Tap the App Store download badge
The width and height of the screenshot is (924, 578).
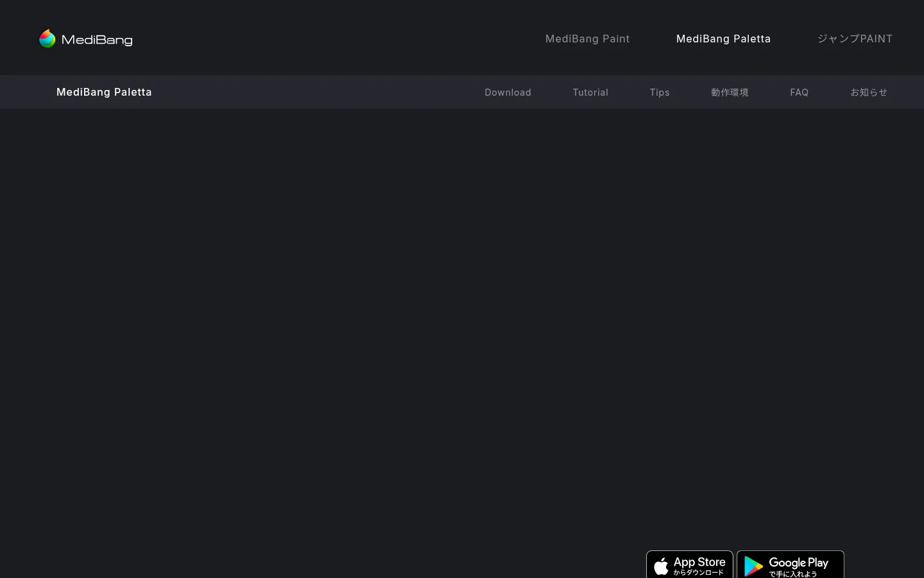690,565
